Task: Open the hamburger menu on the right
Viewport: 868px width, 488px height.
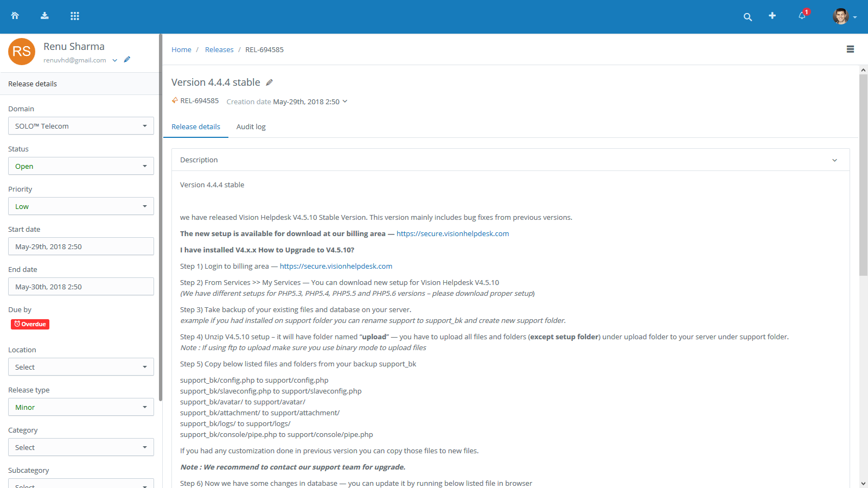Action: click(850, 49)
